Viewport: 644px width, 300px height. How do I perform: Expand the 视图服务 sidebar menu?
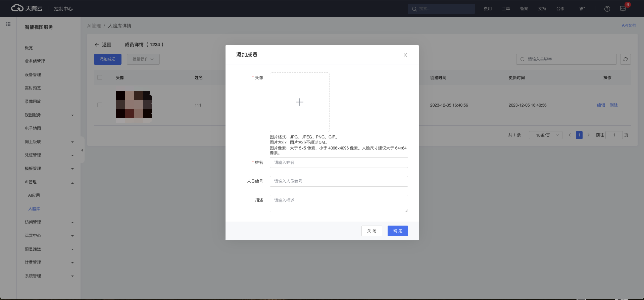pos(49,115)
